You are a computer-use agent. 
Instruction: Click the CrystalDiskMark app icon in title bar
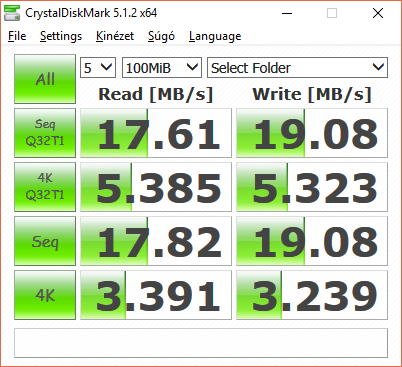(12, 13)
